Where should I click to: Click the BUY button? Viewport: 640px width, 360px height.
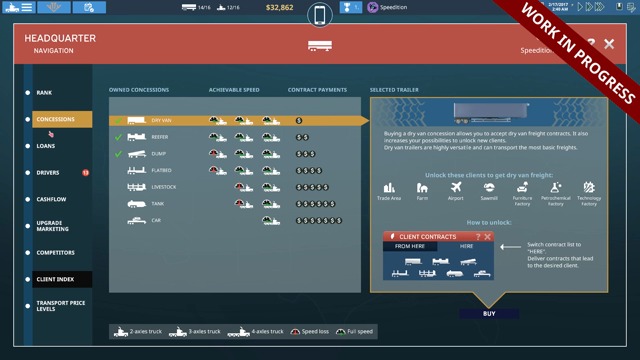pyautogui.click(x=489, y=313)
